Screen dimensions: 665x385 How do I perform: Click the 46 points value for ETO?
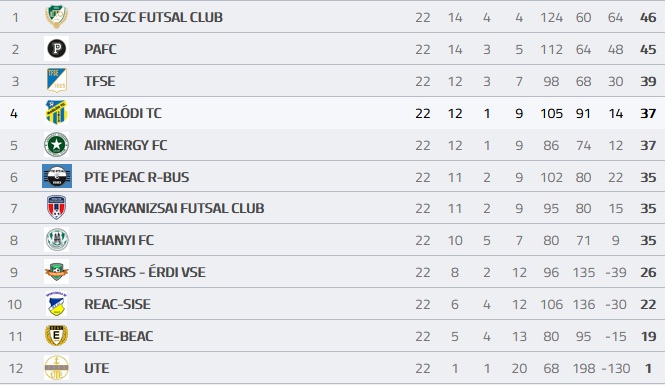point(648,17)
